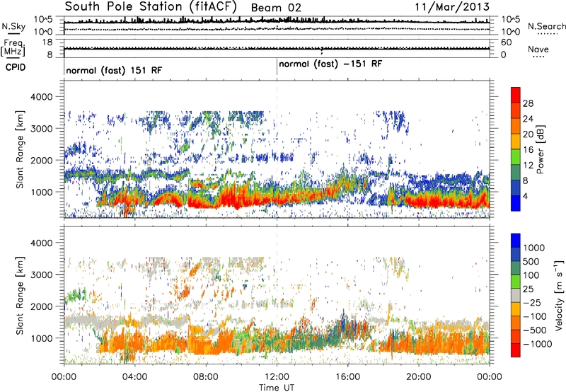Click the '-1000' velocity colorbar value
This screenshot has width=566, height=392.
coord(537,344)
